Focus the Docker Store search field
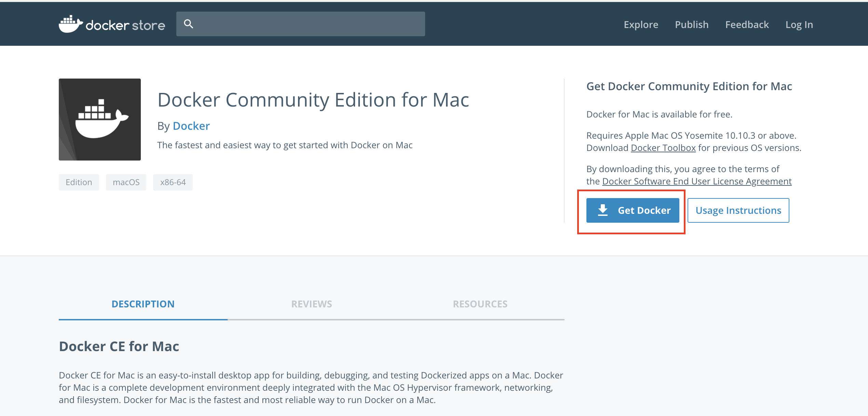The height and width of the screenshot is (416, 868). pos(301,24)
